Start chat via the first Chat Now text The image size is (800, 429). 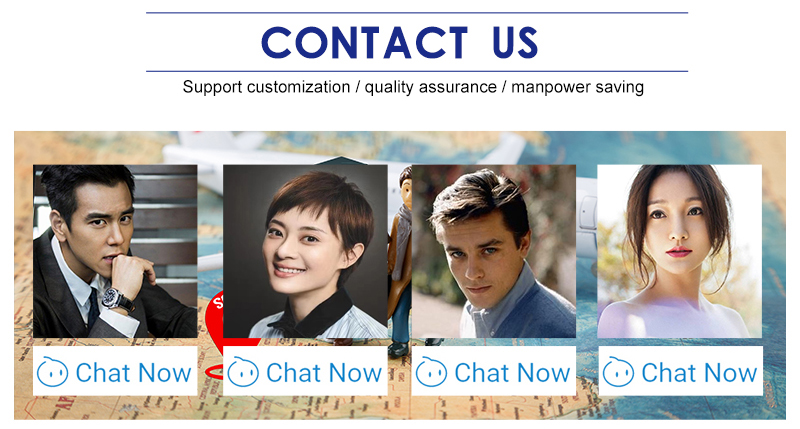133,373
